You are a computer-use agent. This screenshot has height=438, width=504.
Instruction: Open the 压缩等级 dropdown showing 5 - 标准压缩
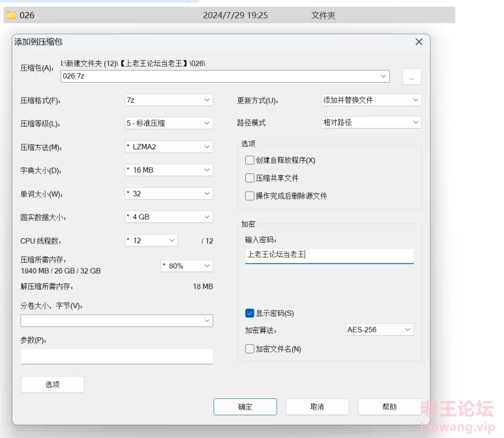[x=169, y=123]
